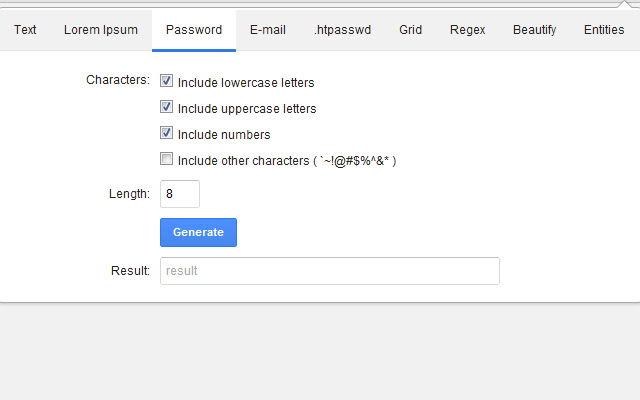640x400 pixels.
Task: Switch to the Grid tab
Action: tap(410, 30)
